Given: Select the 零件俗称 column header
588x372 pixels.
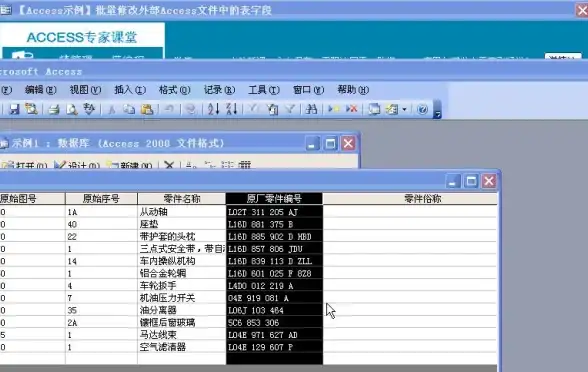Looking at the screenshot, I should [410, 199].
